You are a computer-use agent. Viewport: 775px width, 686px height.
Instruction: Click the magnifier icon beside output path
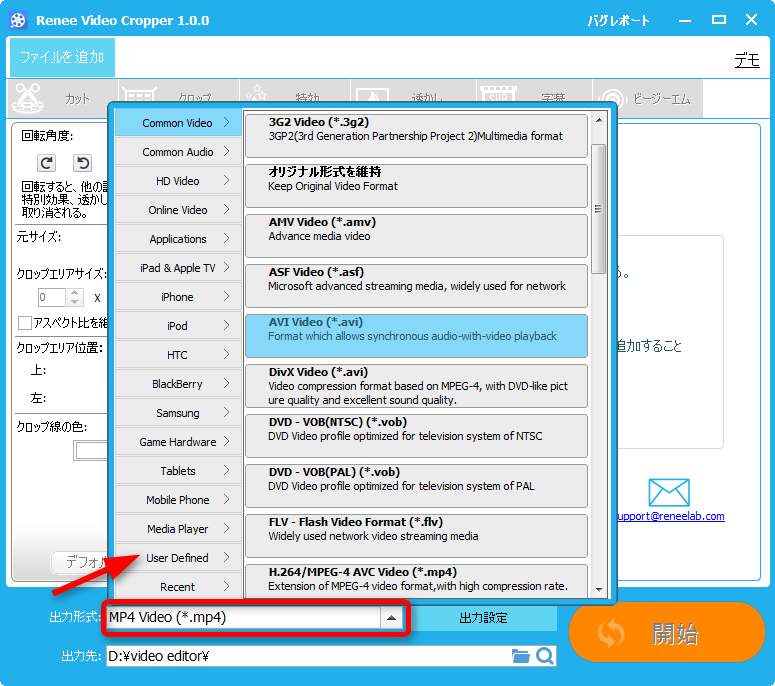[x=545, y=656]
